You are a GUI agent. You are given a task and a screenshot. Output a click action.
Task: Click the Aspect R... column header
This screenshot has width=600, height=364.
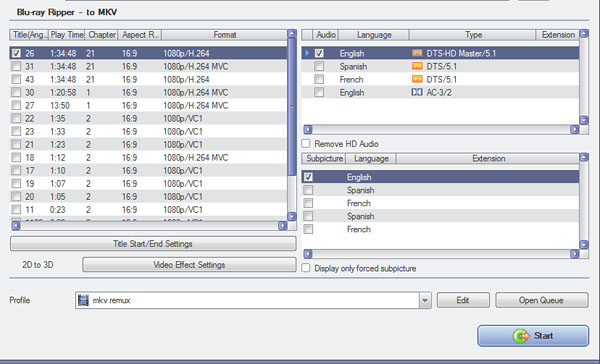(x=140, y=35)
